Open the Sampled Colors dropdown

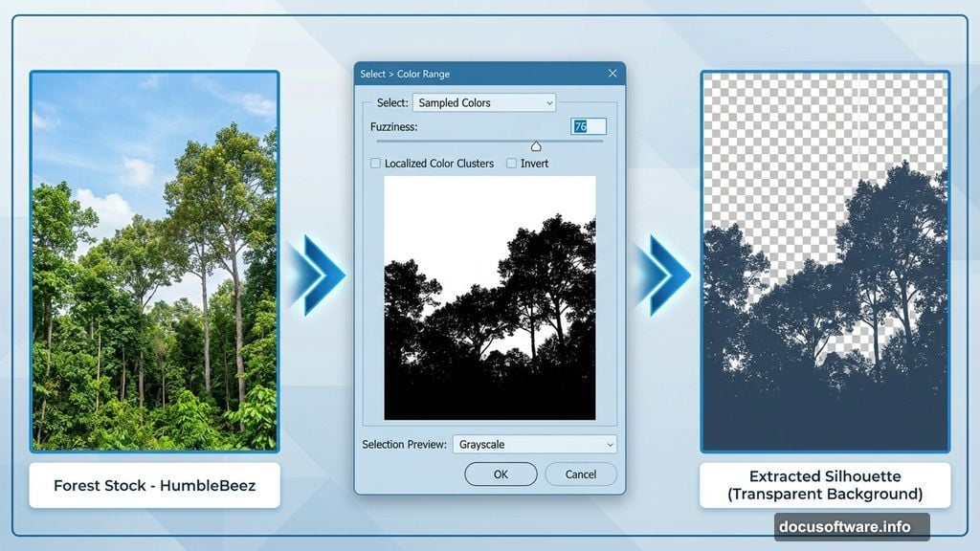pyautogui.click(x=483, y=102)
